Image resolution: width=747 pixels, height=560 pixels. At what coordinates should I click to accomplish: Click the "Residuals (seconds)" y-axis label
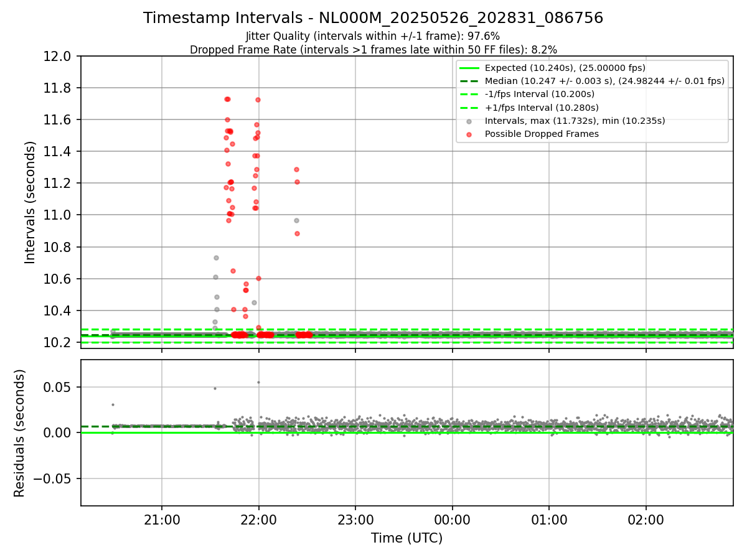[x=19, y=433]
